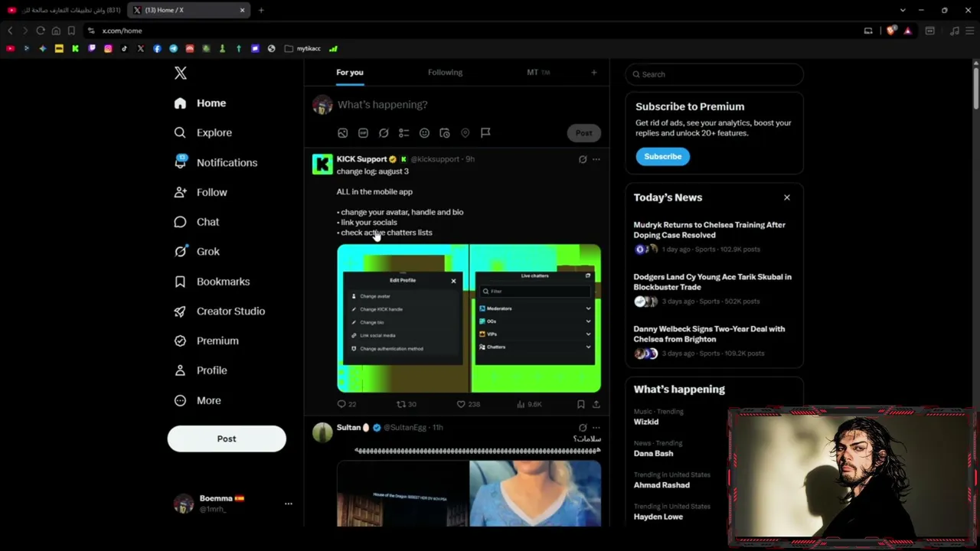The height and width of the screenshot is (551, 980).
Task: Switch to the YouTube browser tab
Action: pos(63,10)
